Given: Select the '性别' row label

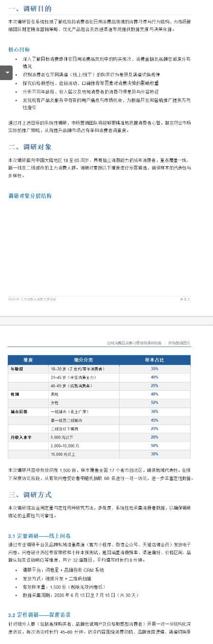Looking at the screenshot, I should tap(15, 394).
